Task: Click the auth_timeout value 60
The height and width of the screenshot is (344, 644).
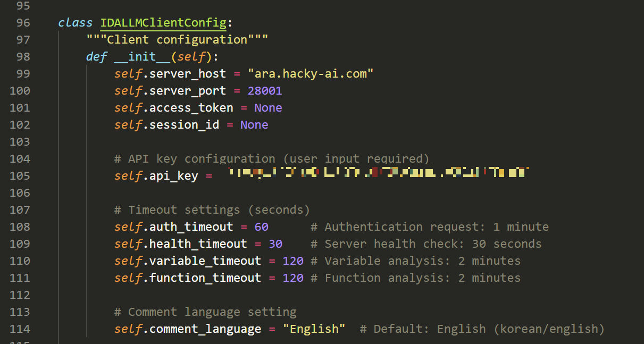Action: click(261, 227)
